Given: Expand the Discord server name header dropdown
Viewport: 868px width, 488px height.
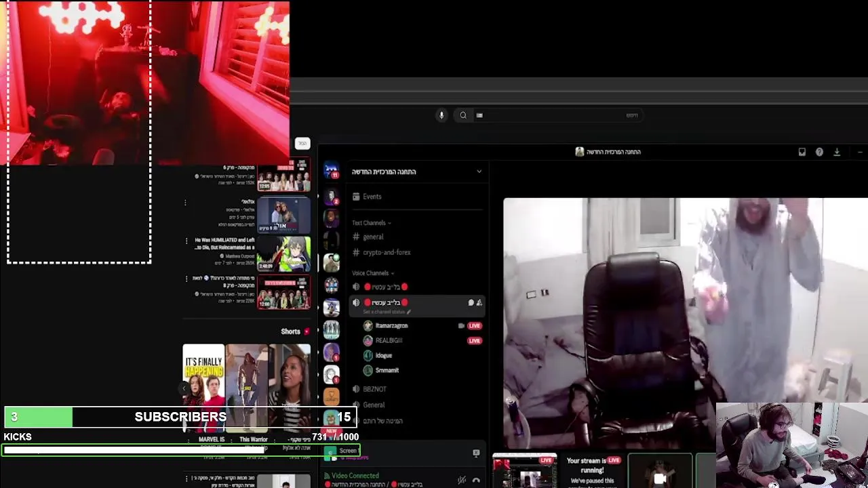Looking at the screenshot, I should (416, 171).
